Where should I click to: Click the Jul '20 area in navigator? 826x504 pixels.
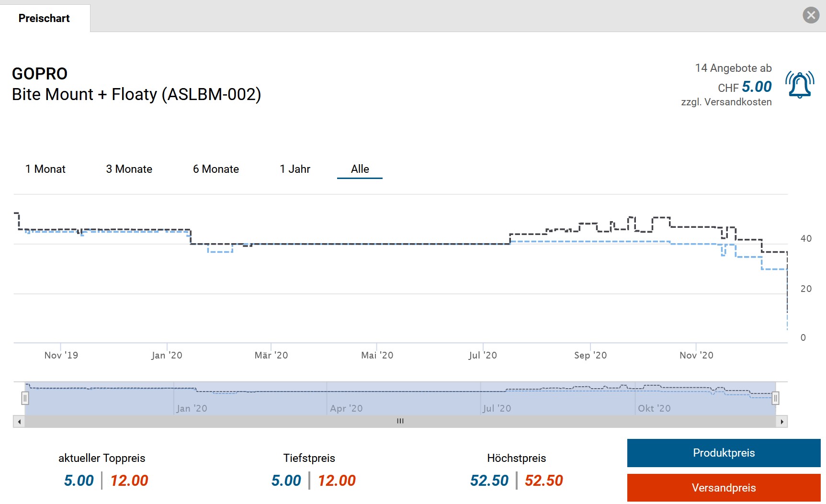click(x=497, y=408)
